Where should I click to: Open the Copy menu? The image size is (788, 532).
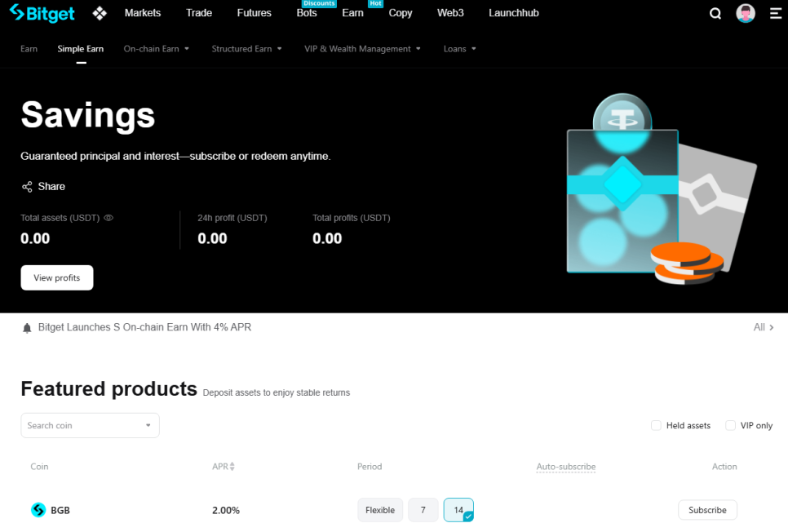point(401,13)
